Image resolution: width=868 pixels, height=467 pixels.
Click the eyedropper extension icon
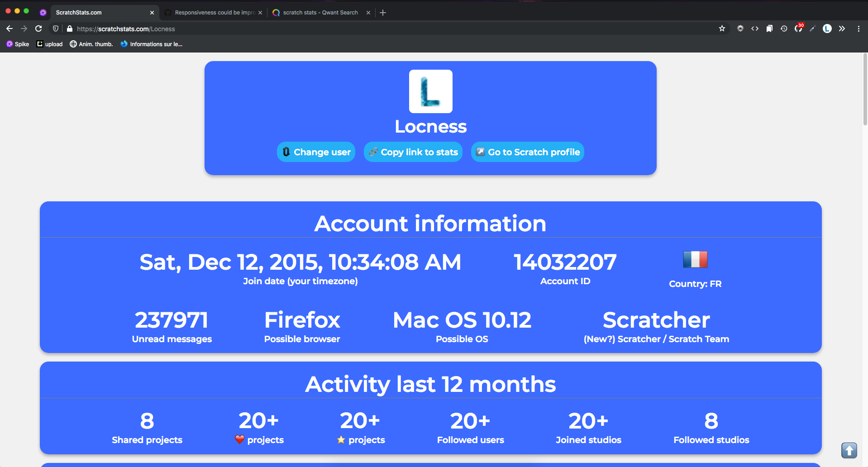813,29
